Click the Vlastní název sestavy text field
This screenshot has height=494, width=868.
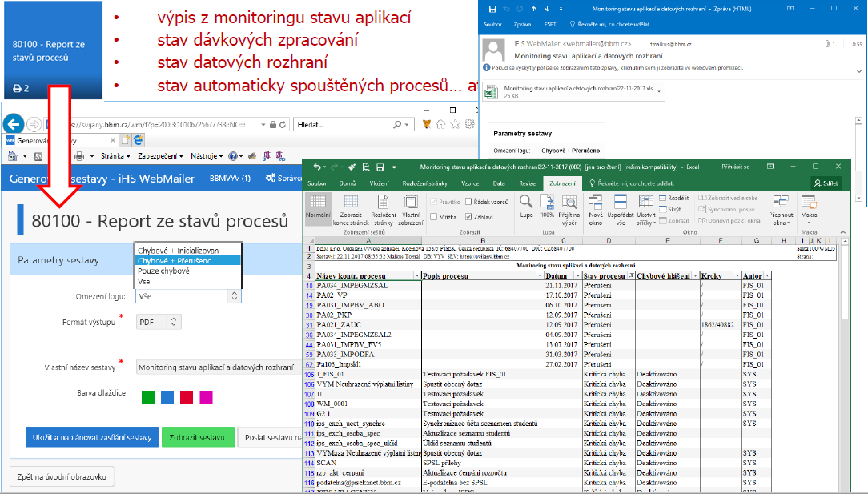pos(219,367)
